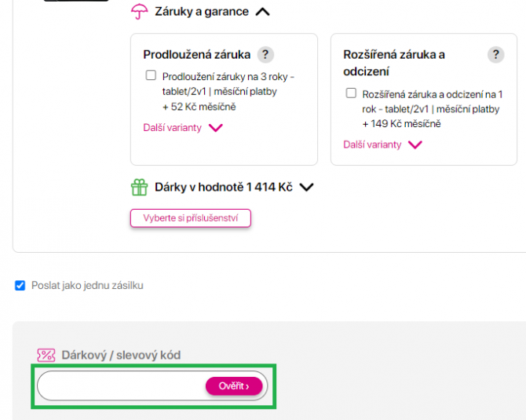Click the Prodloužená záruka card title
Image resolution: width=526 pixels, height=420 pixels.
tap(196, 54)
